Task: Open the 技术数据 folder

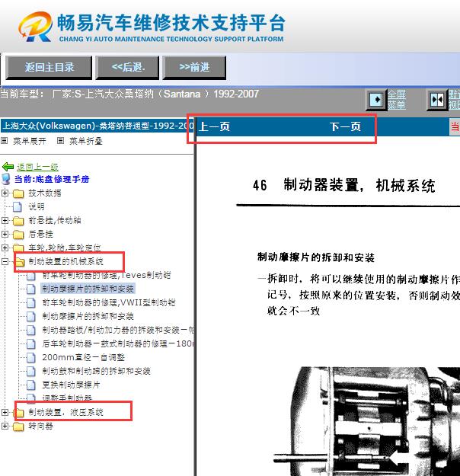Action: click(x=45, y=193)
